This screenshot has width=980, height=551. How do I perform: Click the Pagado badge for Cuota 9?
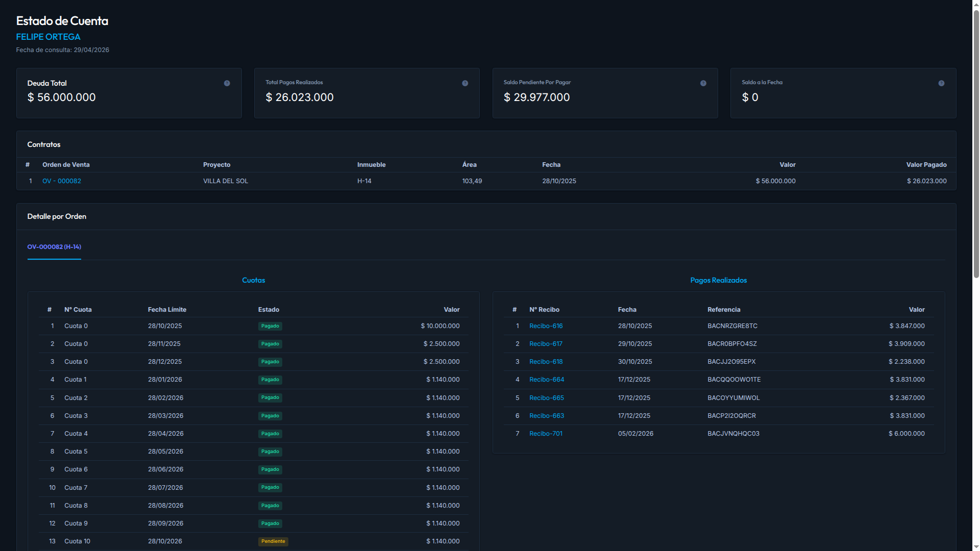(x=270, y=523)
